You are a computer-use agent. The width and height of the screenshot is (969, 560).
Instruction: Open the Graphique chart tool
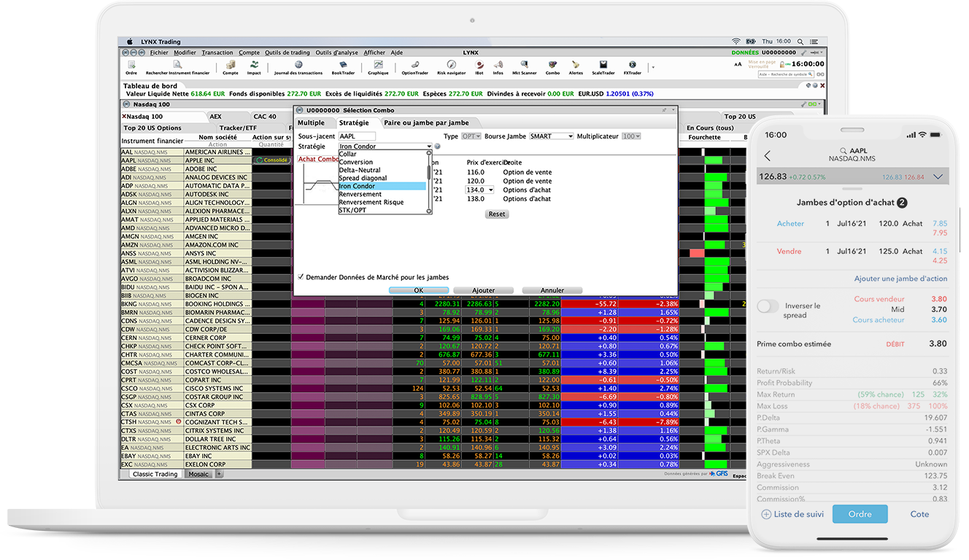tap(378, 67)
